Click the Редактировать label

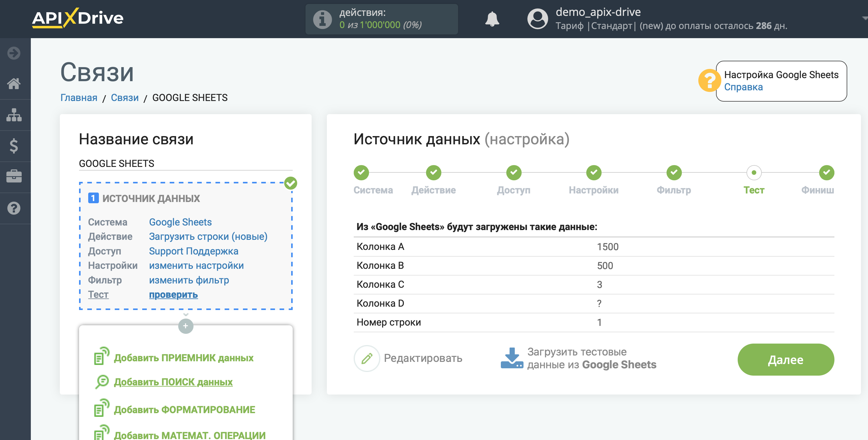click(423, 358)
